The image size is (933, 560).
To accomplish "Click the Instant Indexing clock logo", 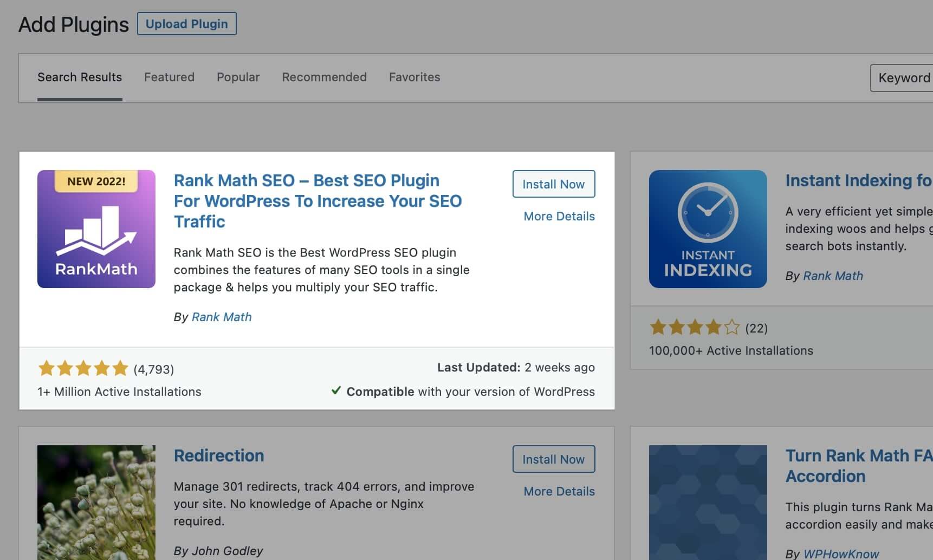I will [x=708, y=229].
